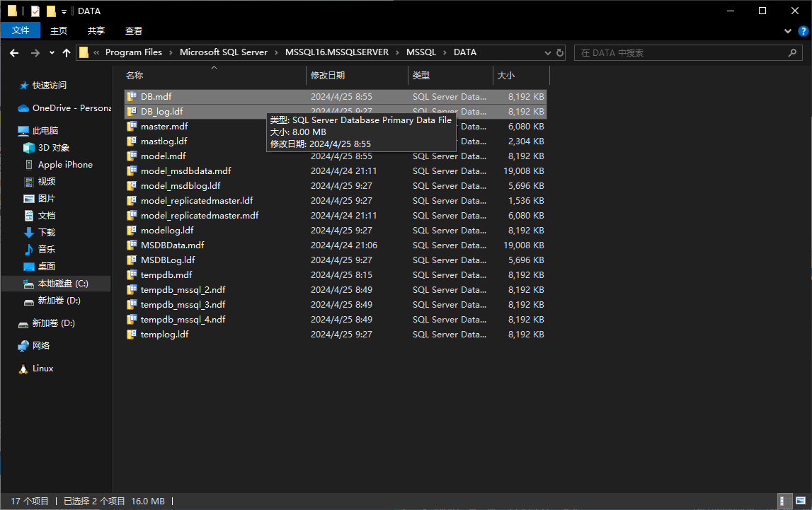812x510 pixels.
Task: Go up one folder level arrow
Action: coord(67,53)
